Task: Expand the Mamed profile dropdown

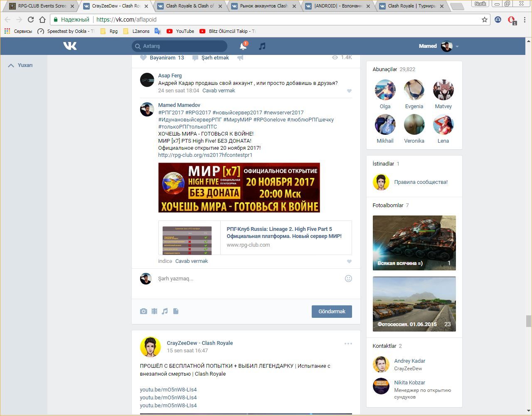Action: [x=457, y=46]
